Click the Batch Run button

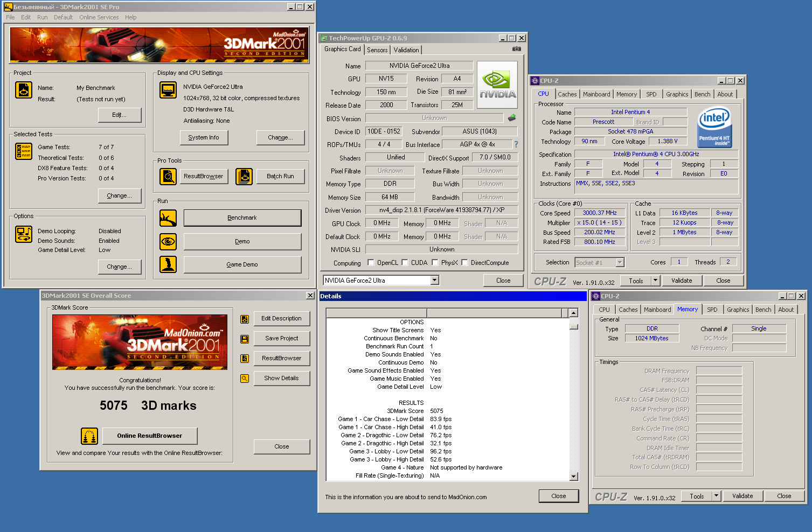tap(281, 177)
